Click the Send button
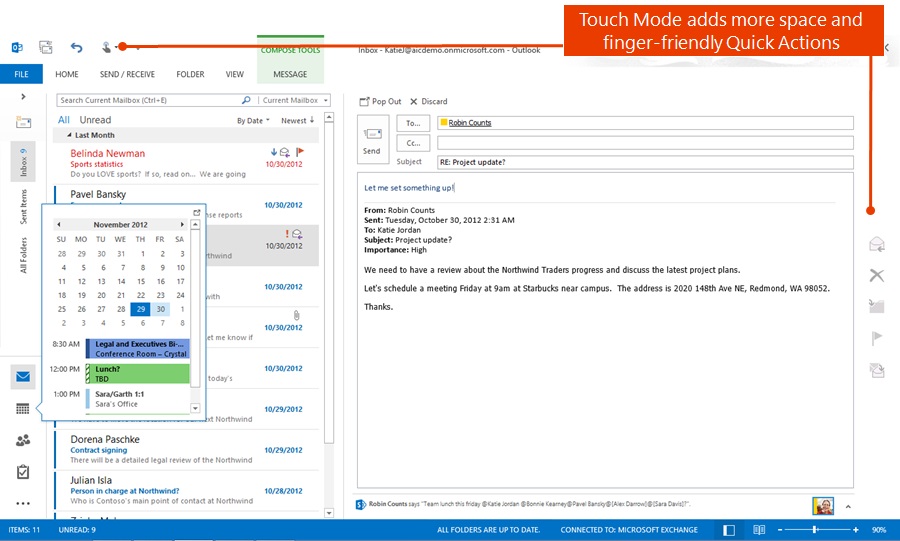Image resolution: width=900 pixels, height=541 pixels. 372,140
